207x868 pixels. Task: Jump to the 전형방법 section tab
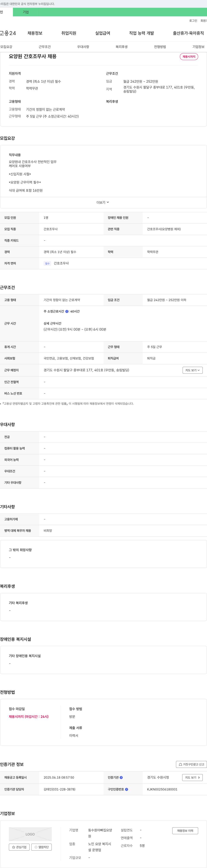tap(160, 47)
